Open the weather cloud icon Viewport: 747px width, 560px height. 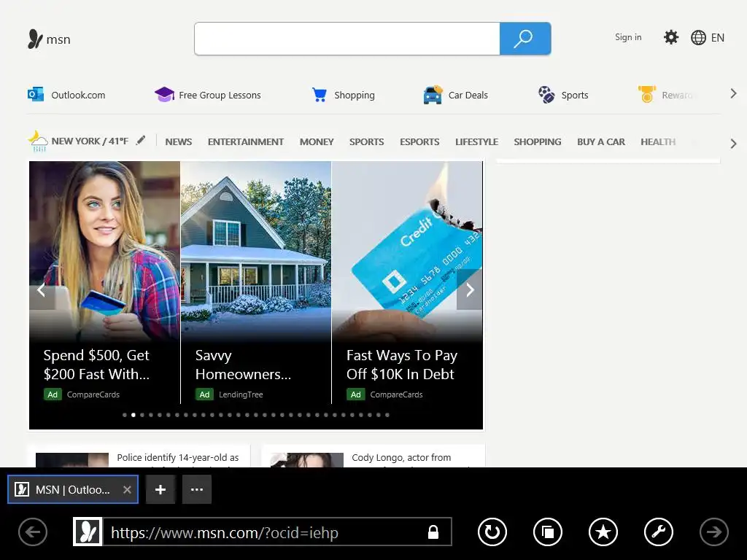(x=38, y=141)
